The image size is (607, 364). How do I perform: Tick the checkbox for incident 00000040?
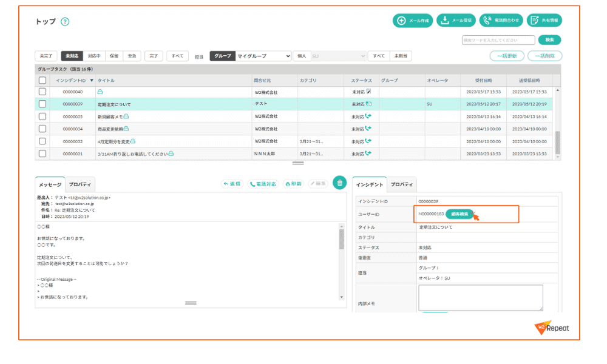(42, 92)
